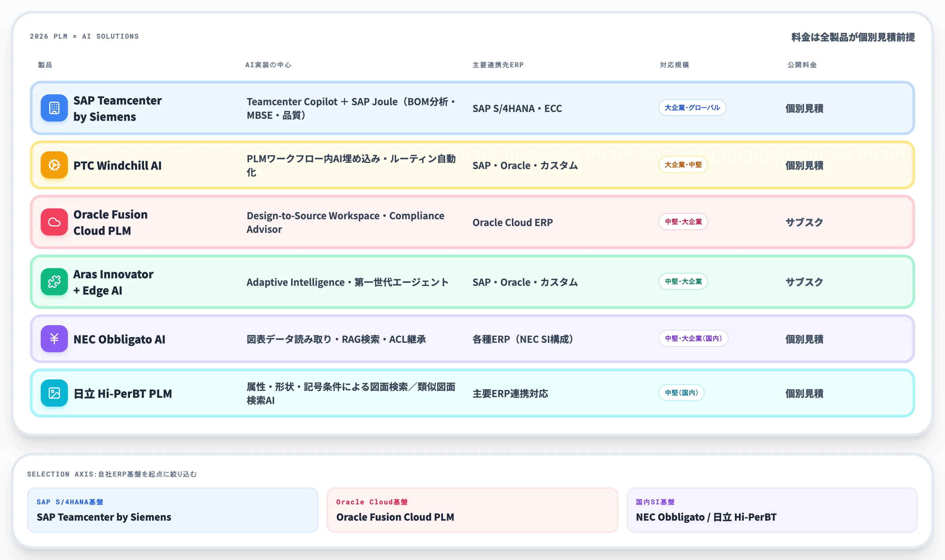This screenshot has height=560, width=945.
Task: Click SAP・Oracle・カスタム in Aras Innovator row
Action: point(525,282)
